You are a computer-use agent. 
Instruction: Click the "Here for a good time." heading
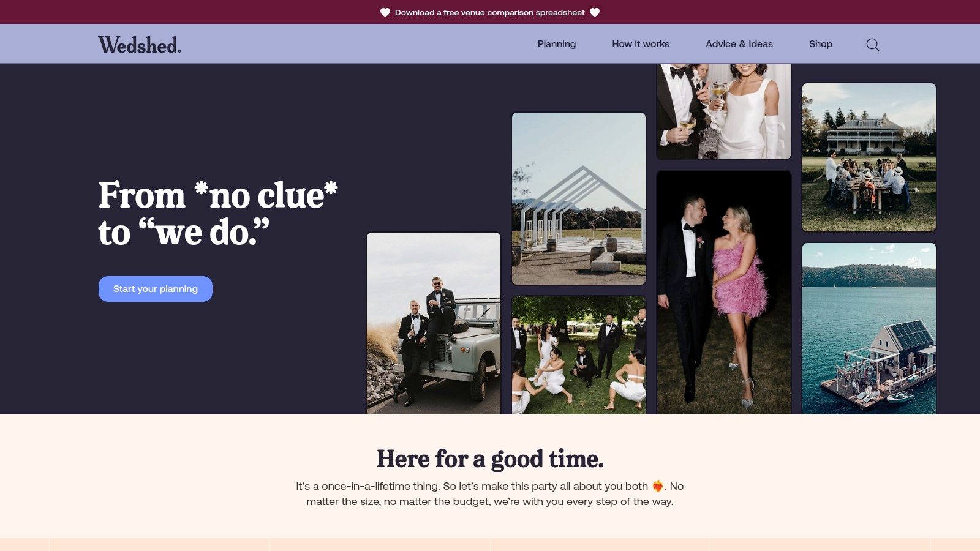point(490,459)
